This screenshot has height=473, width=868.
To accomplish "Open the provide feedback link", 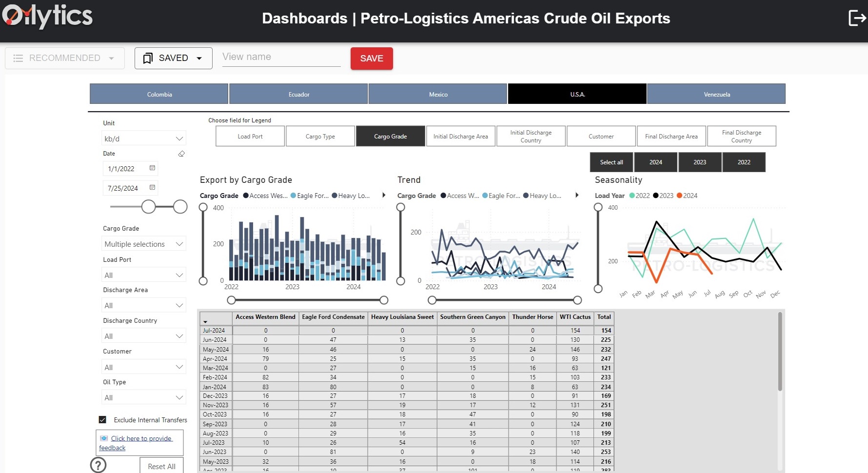I will tap(136, 443).
